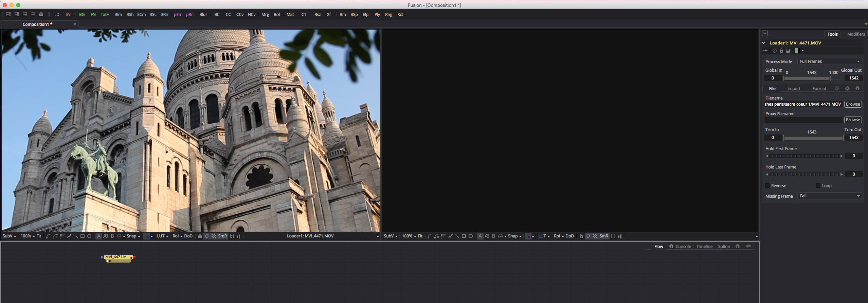This screenshot has width=868, height=303.
Task: Enable the Loop checkbox
Action: pyautogui.click(x=818, y=186)
